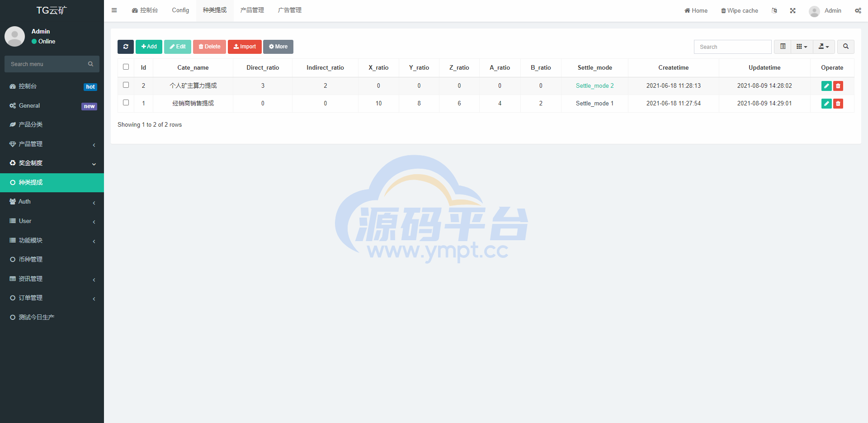Expand the 功能模块 sidebar menu
Screen dimensions: 868x423
click(52, 240)
